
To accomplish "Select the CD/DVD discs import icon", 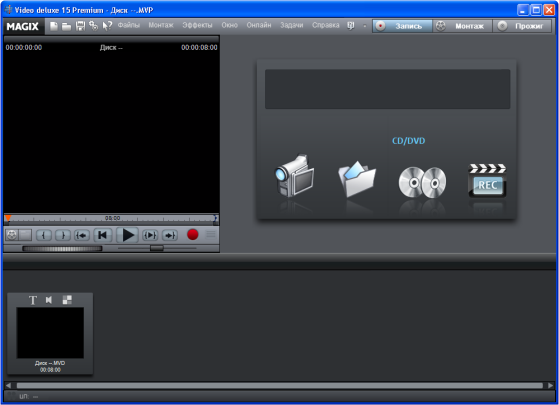I will (x=422, y=182).
